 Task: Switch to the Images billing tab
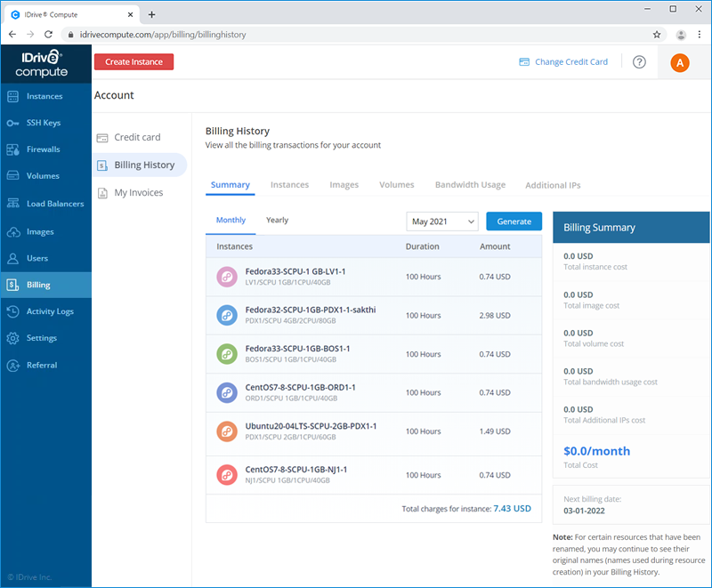pyautogui.click(x=344, y=185)
